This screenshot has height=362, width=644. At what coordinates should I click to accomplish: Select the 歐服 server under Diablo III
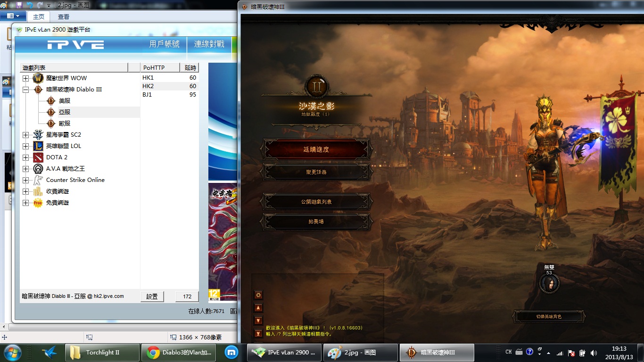[65, 123]
